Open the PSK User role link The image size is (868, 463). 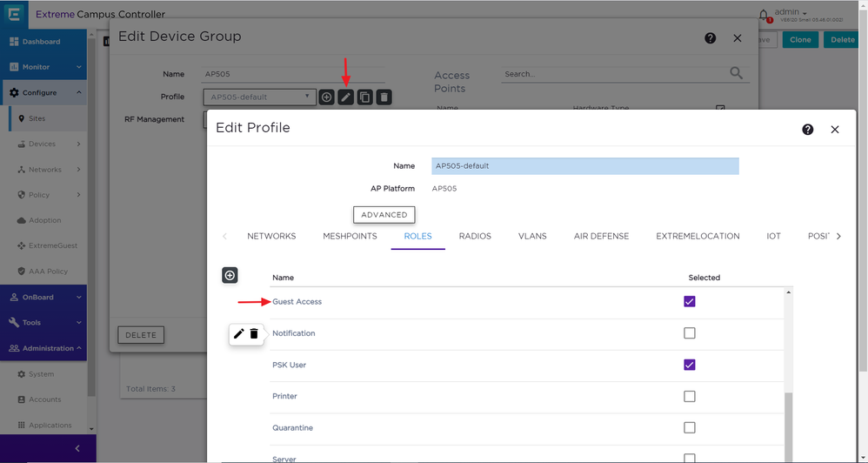(289, 365)
